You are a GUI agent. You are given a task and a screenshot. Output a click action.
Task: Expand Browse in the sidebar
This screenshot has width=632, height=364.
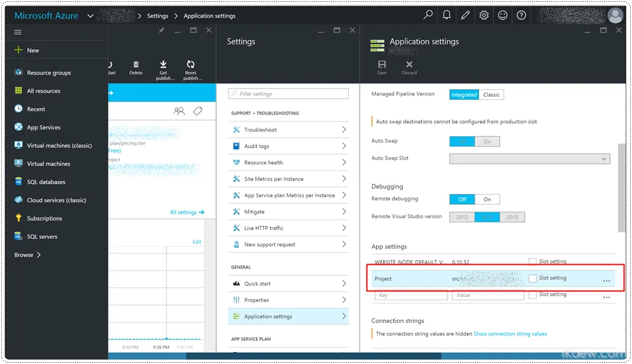click(x=27, y=255)
